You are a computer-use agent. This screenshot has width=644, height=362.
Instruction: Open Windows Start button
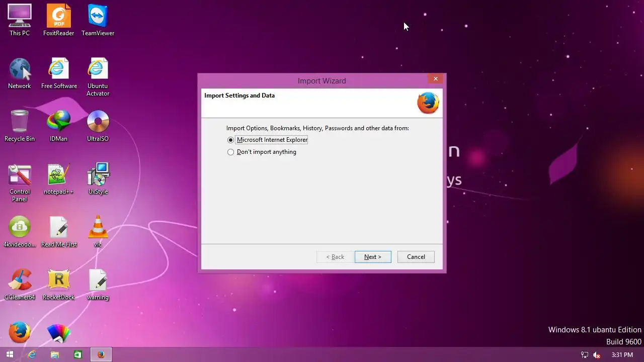pos(10,354)
